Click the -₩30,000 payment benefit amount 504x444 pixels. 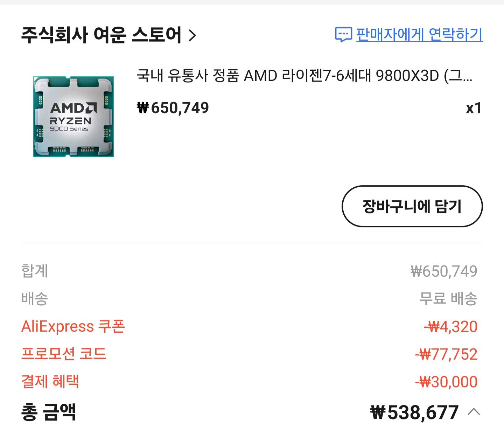[447, 382]
